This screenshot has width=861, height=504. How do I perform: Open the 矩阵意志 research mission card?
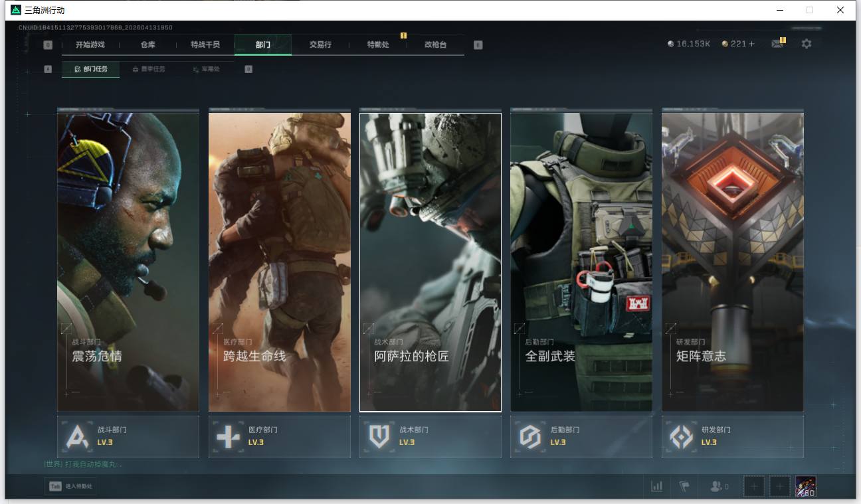click(x=732, y=262)
